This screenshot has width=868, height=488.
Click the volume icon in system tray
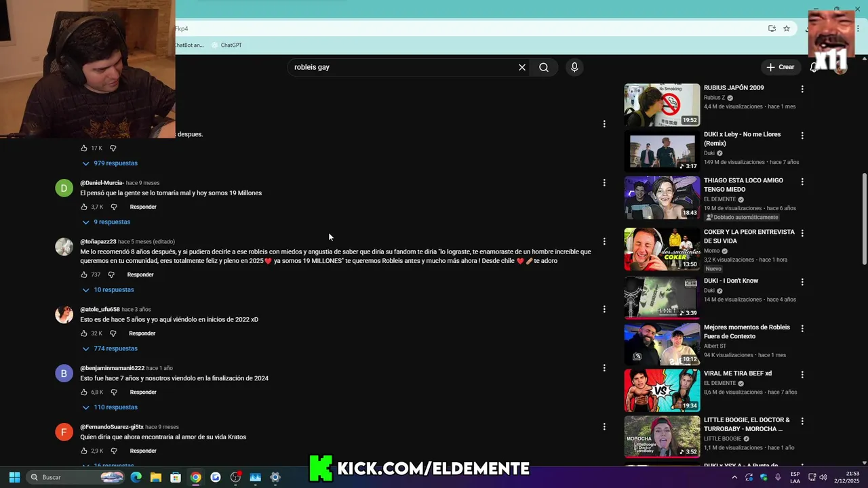pos(823,477)
